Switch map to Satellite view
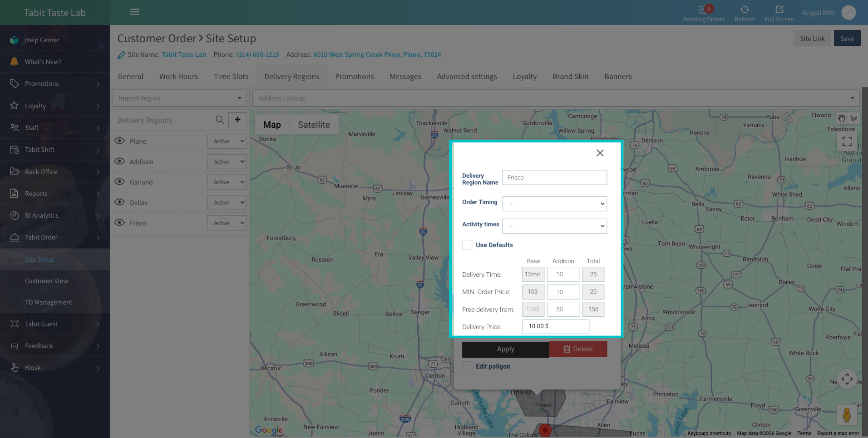 (x=314, y=125)
